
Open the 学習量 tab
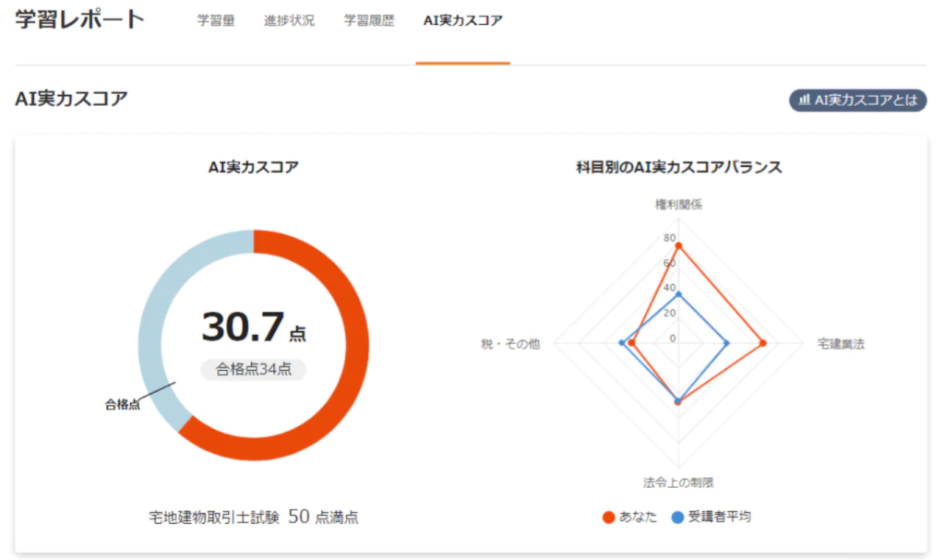point(215,20)
